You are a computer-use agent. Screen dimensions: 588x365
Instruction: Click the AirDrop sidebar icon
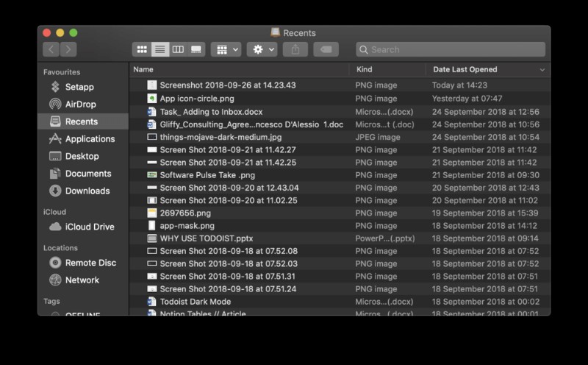(55, 104)
